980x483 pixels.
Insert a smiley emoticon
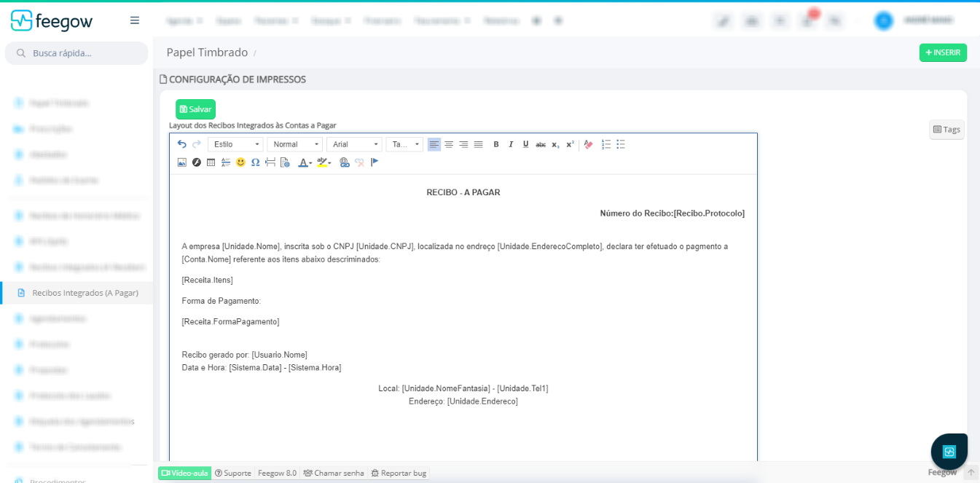[240, 162]
